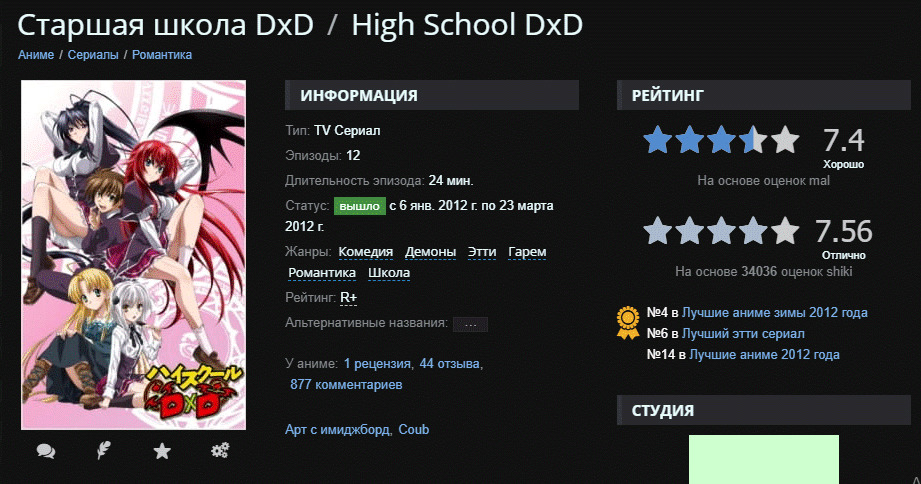
Task: Open Лучшие аниме зимы 2012 года list
Action: pyautogui.click(x=774, y=312)
